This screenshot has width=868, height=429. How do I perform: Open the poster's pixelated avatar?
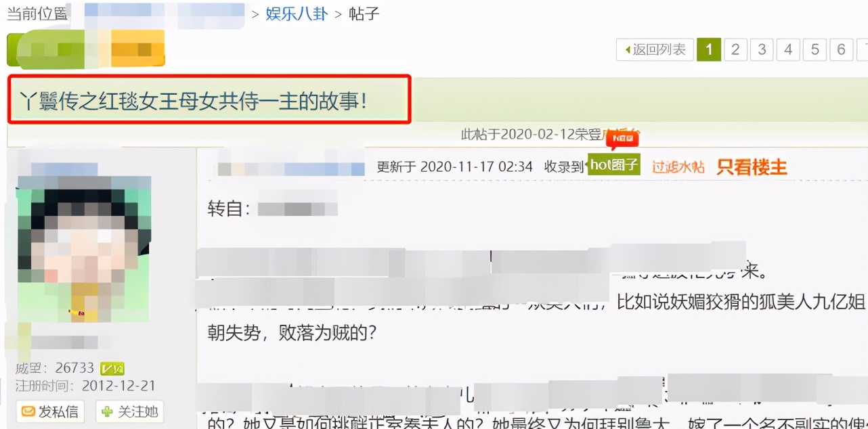pos(84,248)
